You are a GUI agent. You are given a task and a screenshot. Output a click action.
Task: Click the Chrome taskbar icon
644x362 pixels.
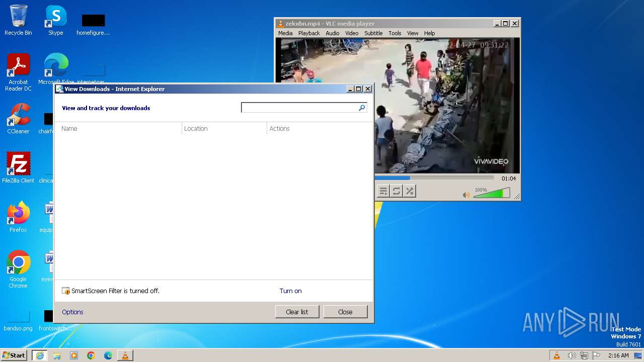[x=91, y=355]
